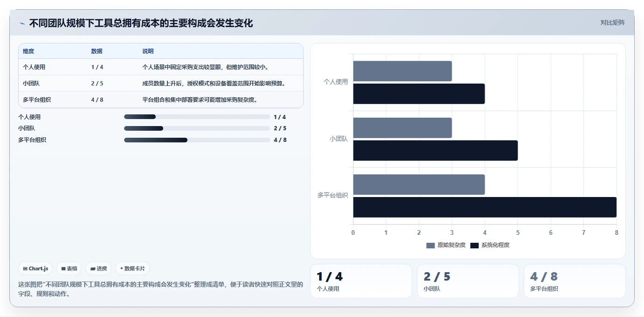Screen dimensions: 644x317
Task: Click the summary paragraph starting 这张图把
Action: click(160, 289)
